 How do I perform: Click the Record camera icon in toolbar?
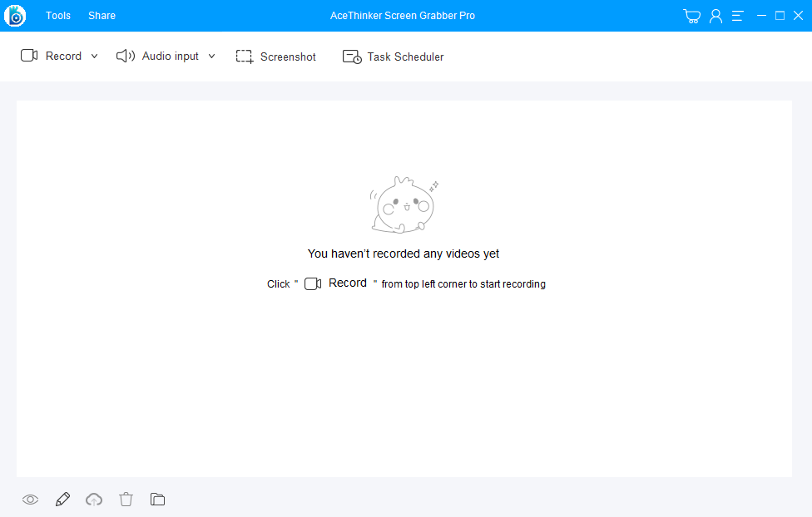point(29,56)
